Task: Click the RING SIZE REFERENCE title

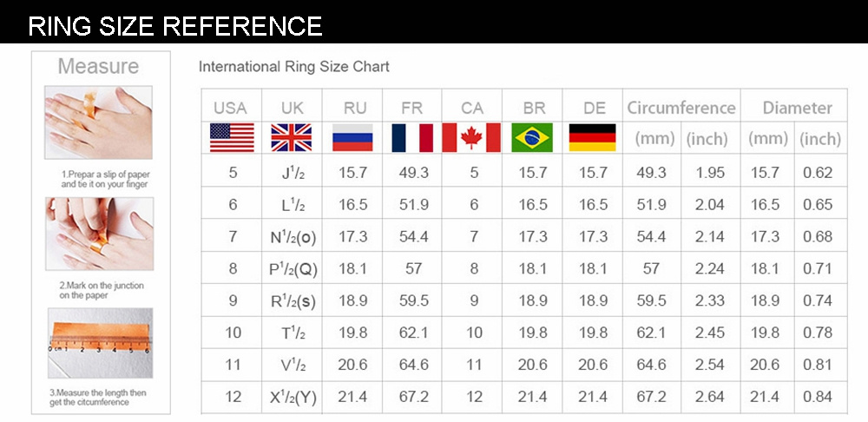Action: [174, 25]
